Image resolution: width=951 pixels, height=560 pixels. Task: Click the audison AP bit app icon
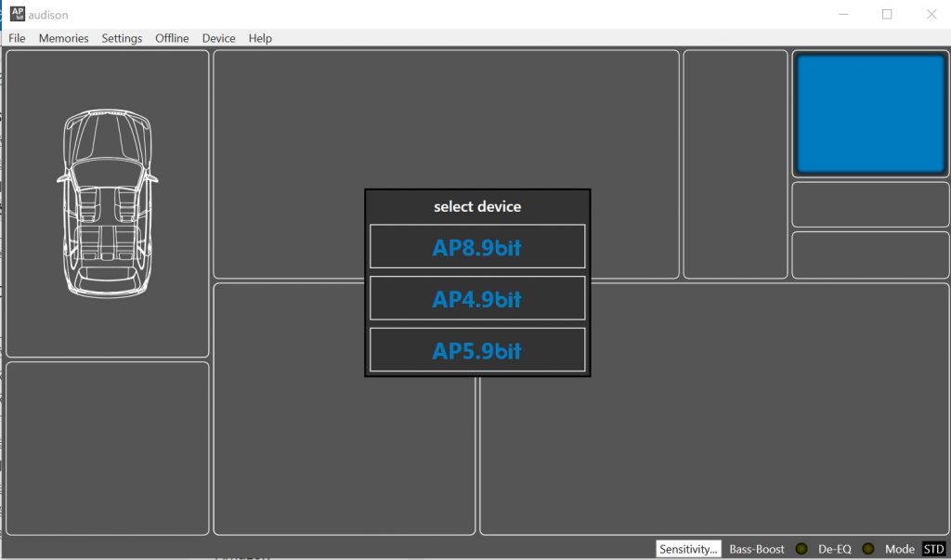click(x=18, y=14)
